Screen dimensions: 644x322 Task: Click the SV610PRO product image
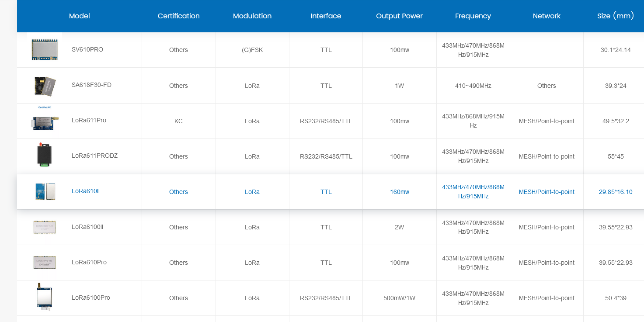pyautogui.click(x=44, y=49)
